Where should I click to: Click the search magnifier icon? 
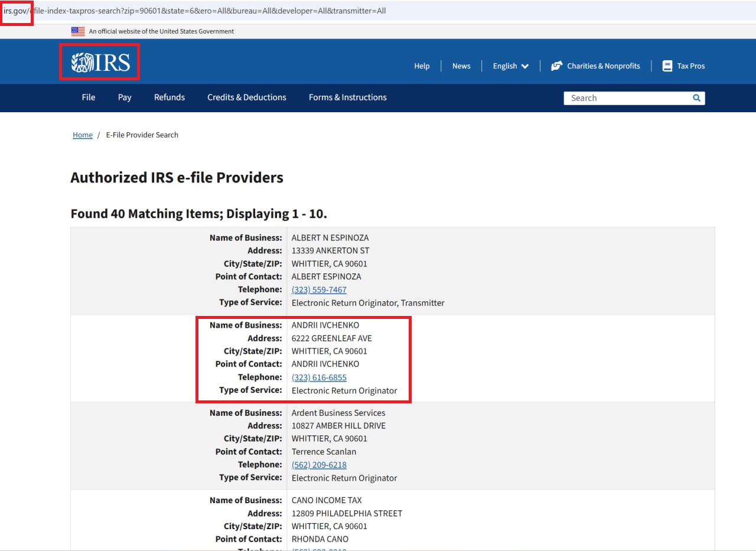[696, 98]
